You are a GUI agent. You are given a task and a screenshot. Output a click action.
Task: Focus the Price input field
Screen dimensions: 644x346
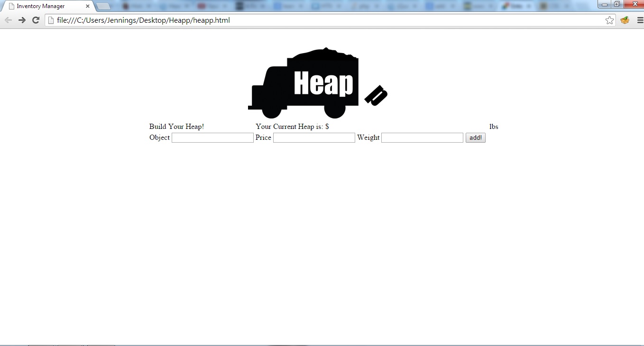point(314,137)
